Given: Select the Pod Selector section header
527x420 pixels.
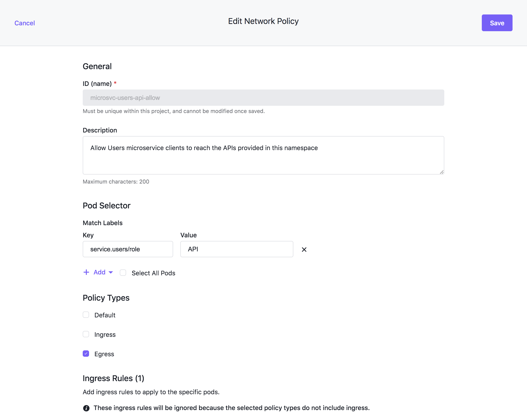Looking at the screenshot, I should click(107, 205).
